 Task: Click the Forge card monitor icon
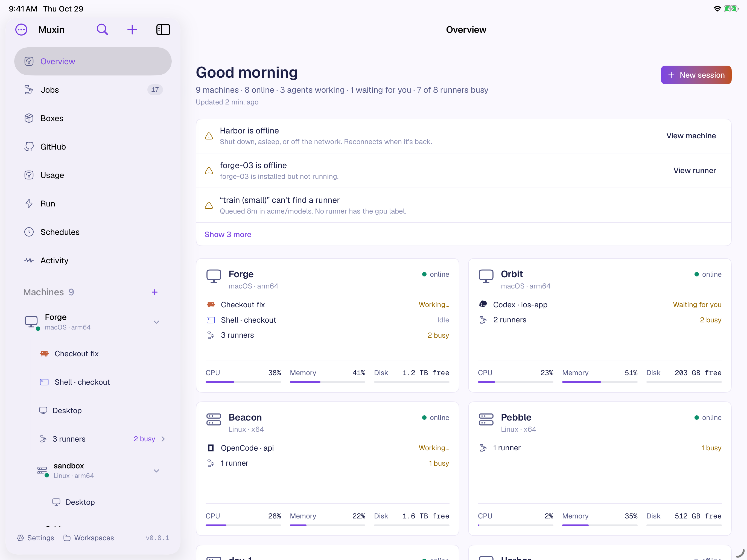(214, 276)
